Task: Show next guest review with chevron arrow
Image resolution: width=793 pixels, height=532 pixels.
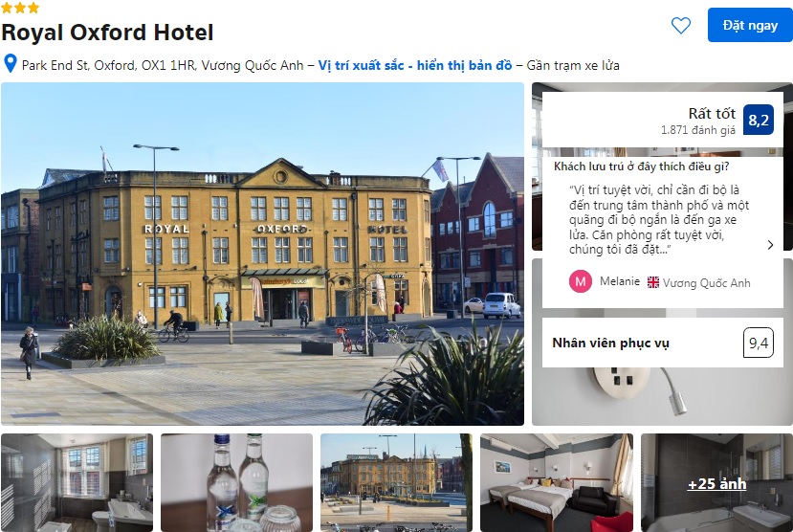Action: (770, 245)
